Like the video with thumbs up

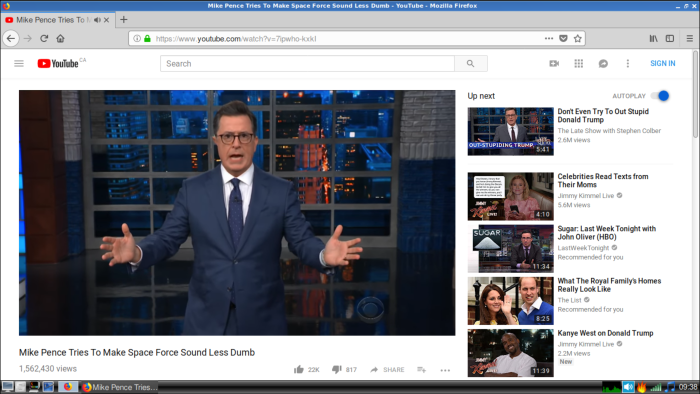299,369
